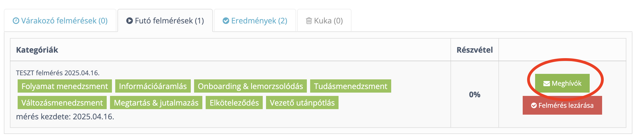The height and width of the screenshot is (140, 644).
Task: Select the Megtartás & jutalmazás tag
Action: coord(156,103)
